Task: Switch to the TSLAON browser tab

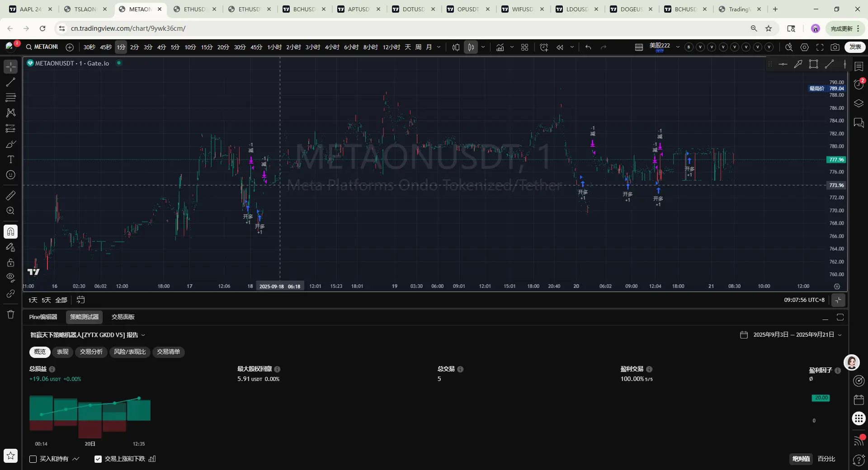Action: [85, 9]
